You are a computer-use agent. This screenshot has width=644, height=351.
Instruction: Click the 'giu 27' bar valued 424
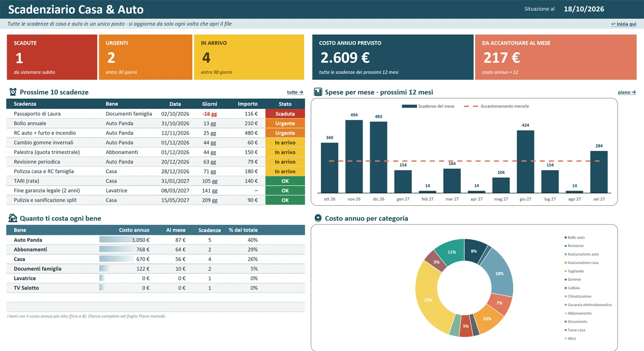[x=525, y=162]
